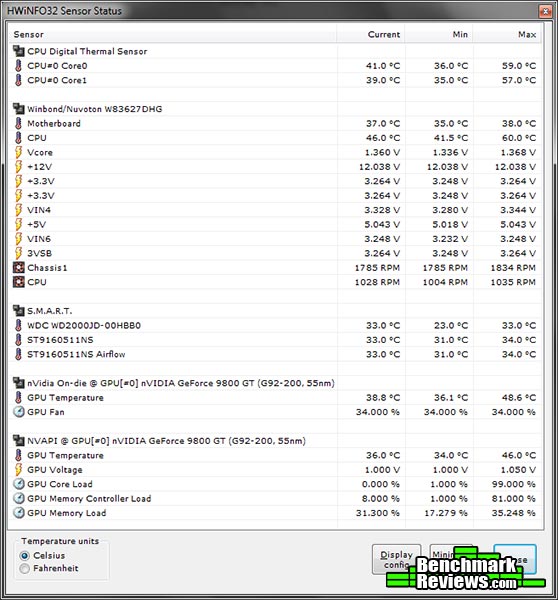
Task: Click the lightning icon beside VIN4
Action: tap(18, 210)
